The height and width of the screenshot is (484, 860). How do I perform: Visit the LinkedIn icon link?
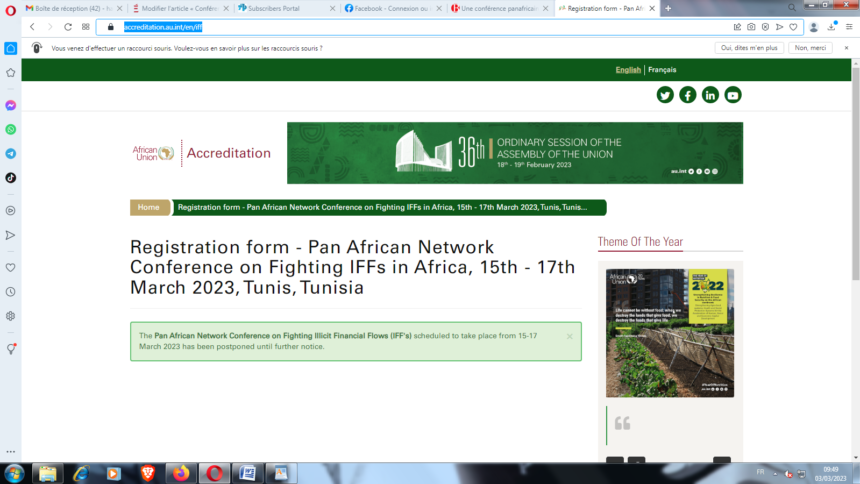[710, 95]
